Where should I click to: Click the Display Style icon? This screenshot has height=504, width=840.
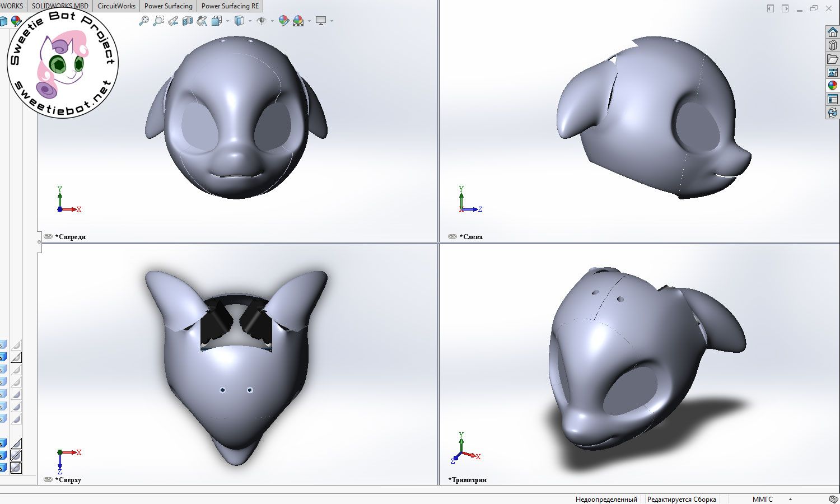(x=239, y=21)
